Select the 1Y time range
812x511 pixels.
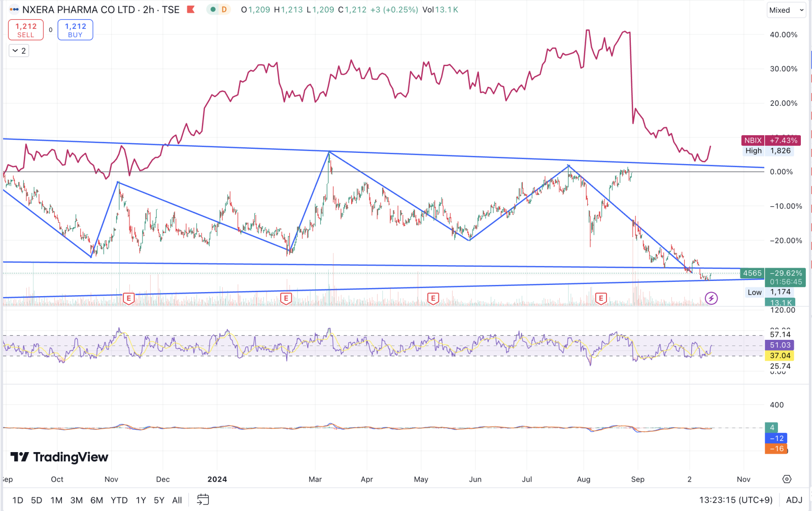(141, 500)
